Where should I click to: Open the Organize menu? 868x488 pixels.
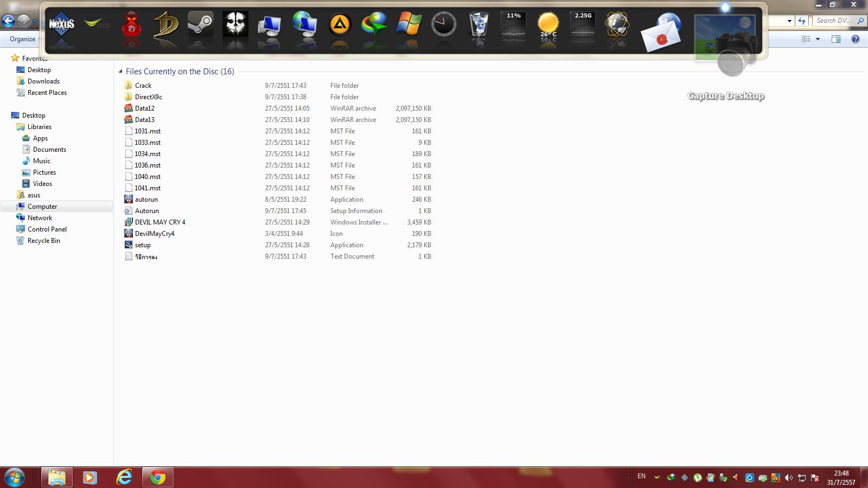pyautogui.click(x=23, y=39)
